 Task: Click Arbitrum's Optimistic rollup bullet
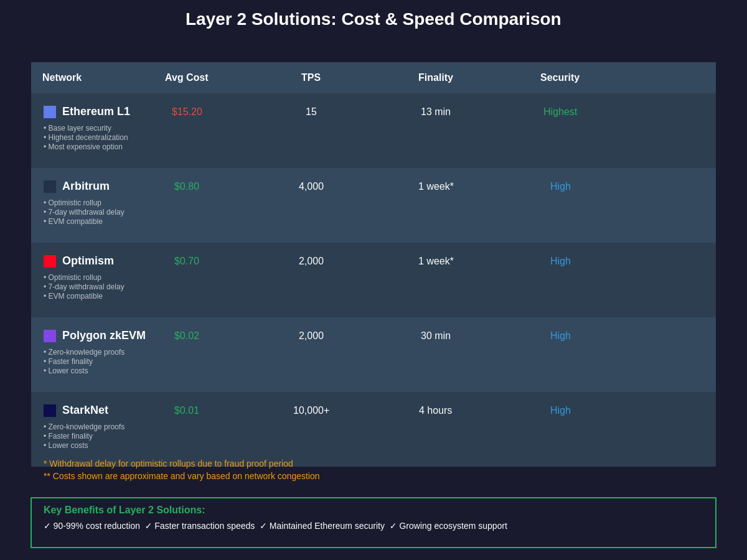tap(73, 203)
